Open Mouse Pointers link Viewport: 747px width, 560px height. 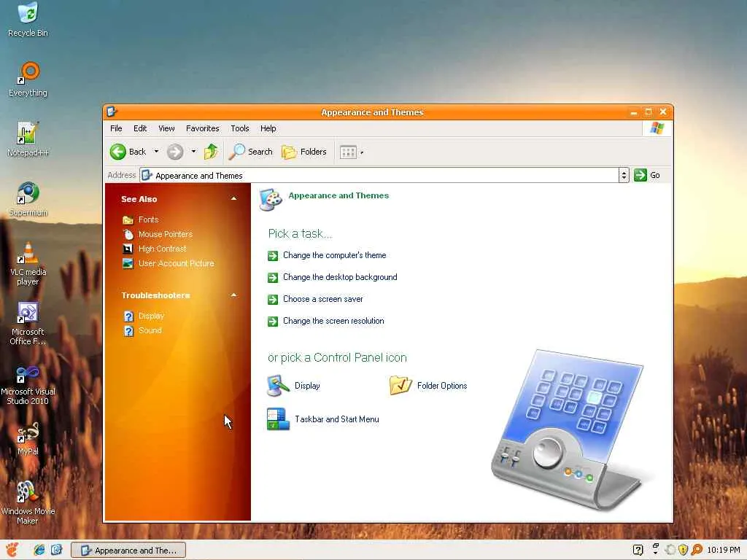[x=166, y=234]
